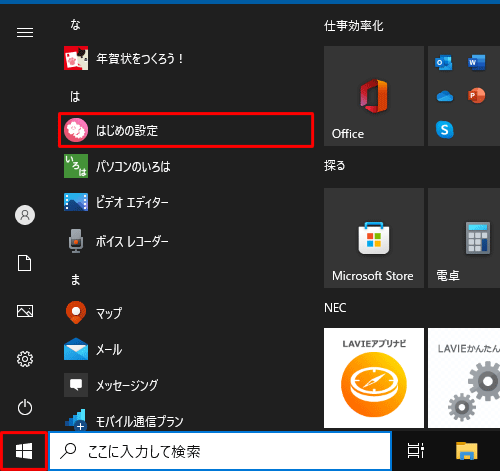Open the マップ pin icon
Screen dimensions: 500x471
click(76, 313)
